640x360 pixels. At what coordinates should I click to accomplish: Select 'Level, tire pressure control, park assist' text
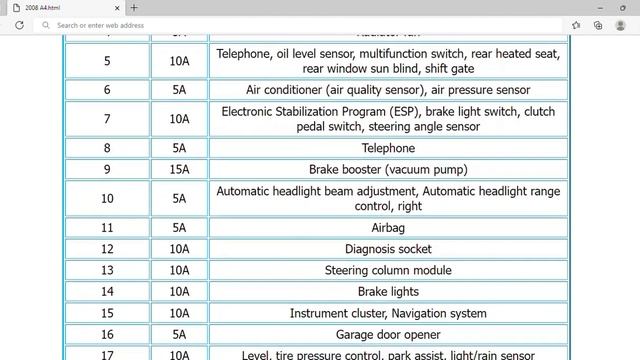point(388,354)
